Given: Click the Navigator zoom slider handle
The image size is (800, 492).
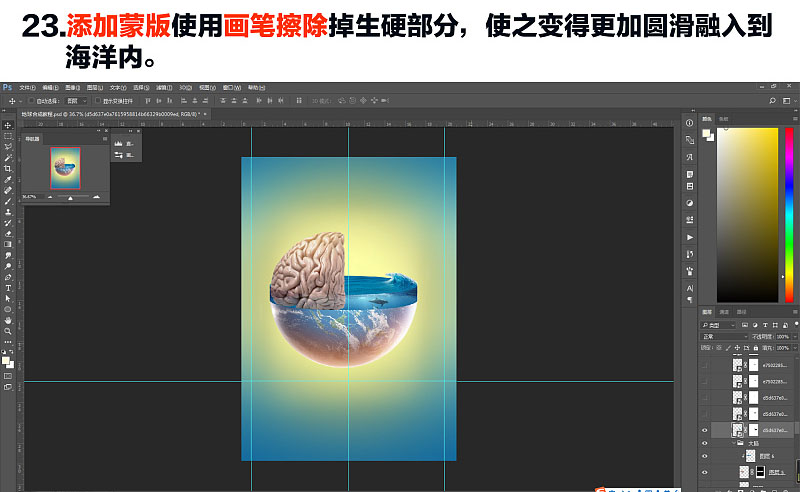Looking at the screenshot, I should pyautogui.click(x=70, y=198).
